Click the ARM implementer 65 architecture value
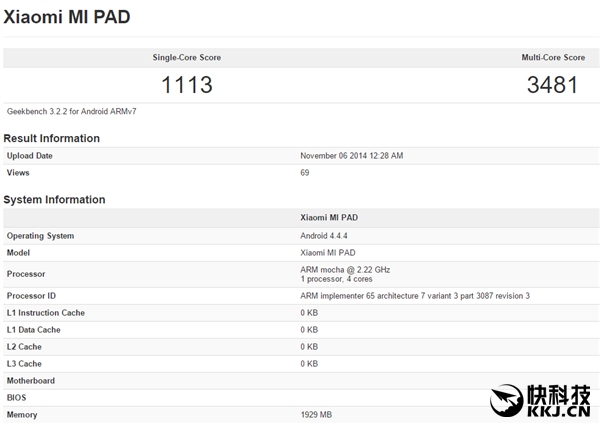Screen dimensions: 600x427 [415, 296]
